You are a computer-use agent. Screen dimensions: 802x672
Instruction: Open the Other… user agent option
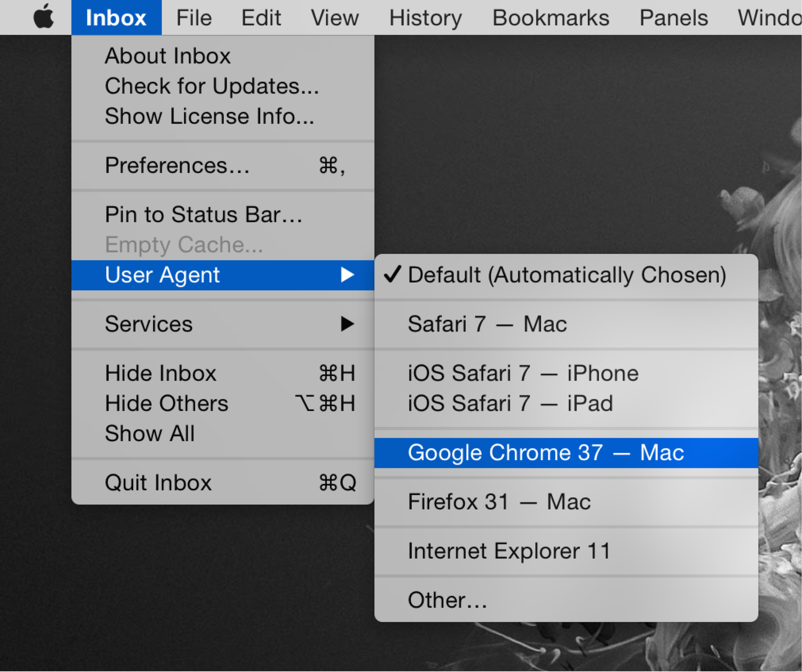click(447, 600)
